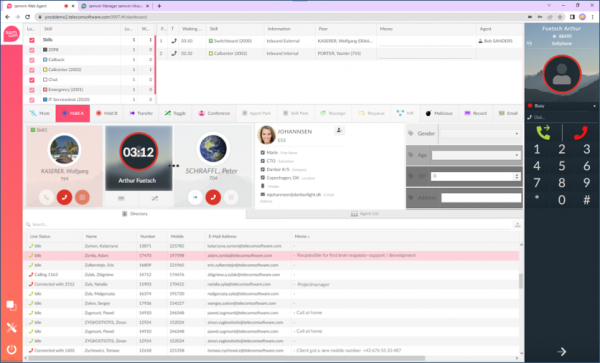Open the Age dropdown
The width and height of the screenshot is (600, 363).
(x=476, y=155)
